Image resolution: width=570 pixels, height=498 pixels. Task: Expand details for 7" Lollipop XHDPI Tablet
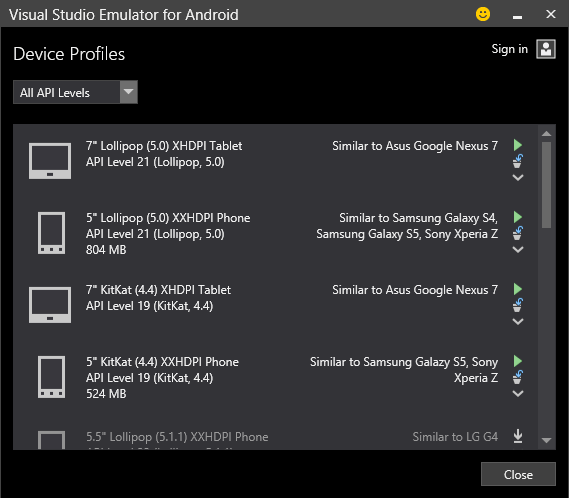coord(518,177)
